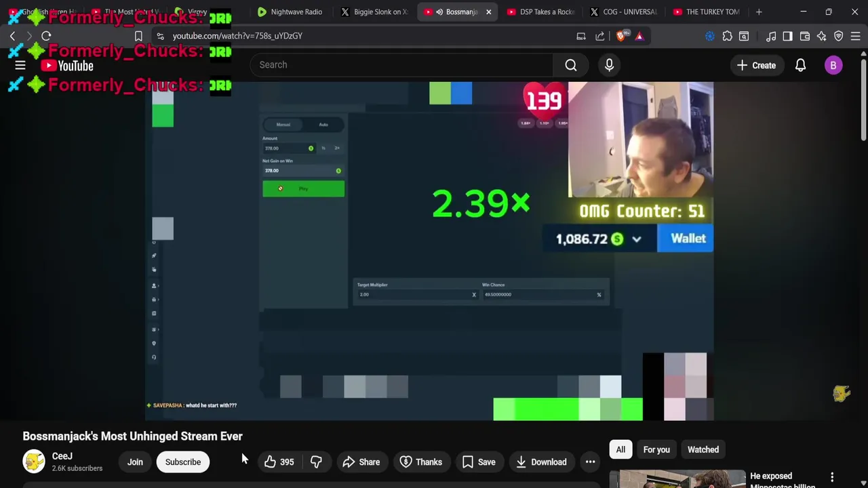Image resolution: width=868 pixels, height=488 pixels.
Task: Search with your voice microphone
Action: point(609,65)
